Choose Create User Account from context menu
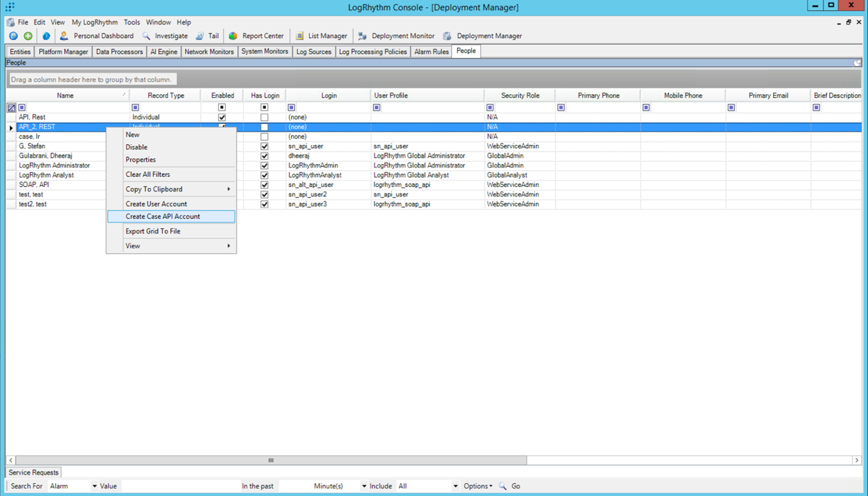This screenshot has width=868, height=496. coord(171,204)
